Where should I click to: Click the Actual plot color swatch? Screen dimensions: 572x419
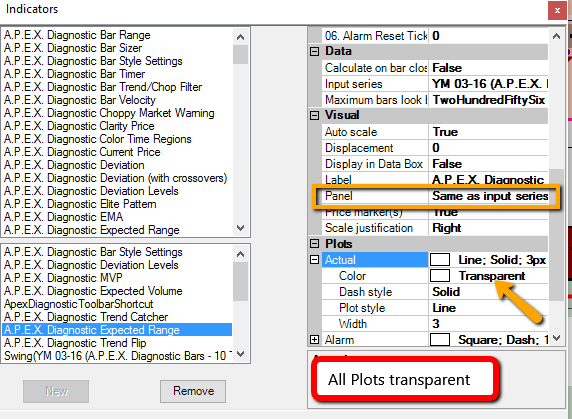coord(440,260)
